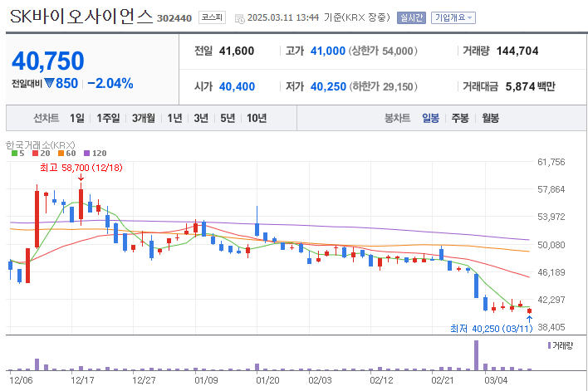Click the 거래대금 value 5,874 백만

[x=530, y=86]
